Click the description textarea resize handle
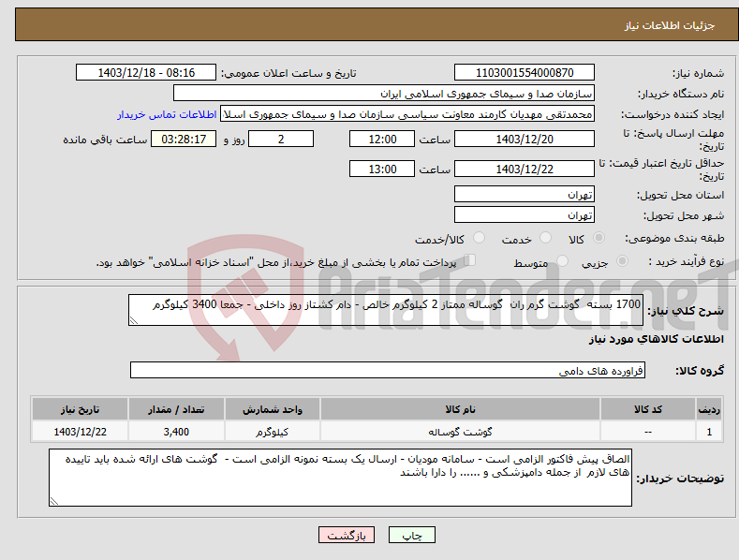 click(x=134, y=320)
